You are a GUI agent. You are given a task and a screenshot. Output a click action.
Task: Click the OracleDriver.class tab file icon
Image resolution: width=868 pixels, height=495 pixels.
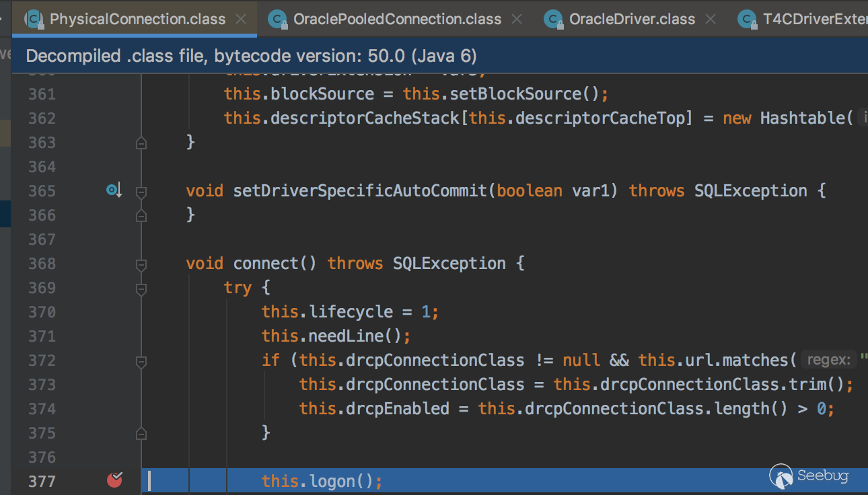click(x=554, y=19)
